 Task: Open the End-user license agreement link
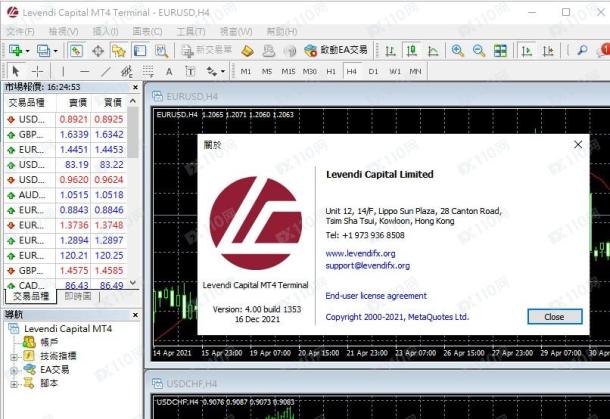click(x=376, y=296)
